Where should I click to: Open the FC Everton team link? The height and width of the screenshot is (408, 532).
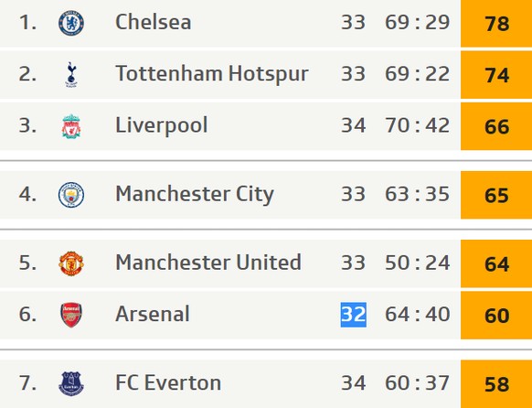(x=168, y=382)
